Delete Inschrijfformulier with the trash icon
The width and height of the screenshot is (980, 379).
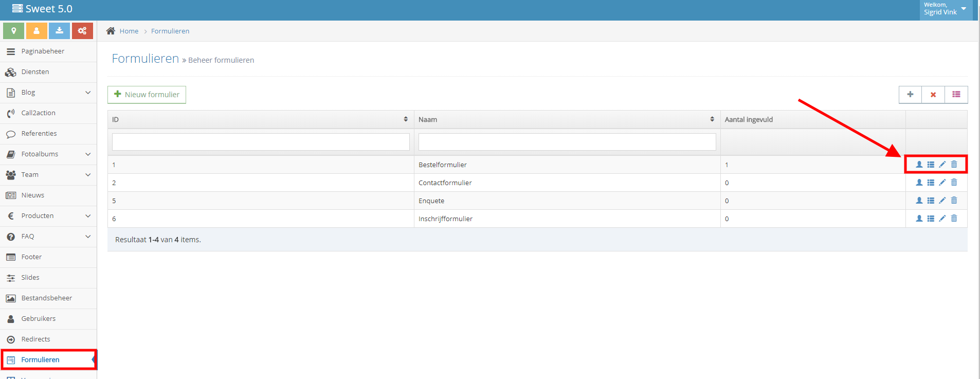pyautogui.click(x=954, y=219)
